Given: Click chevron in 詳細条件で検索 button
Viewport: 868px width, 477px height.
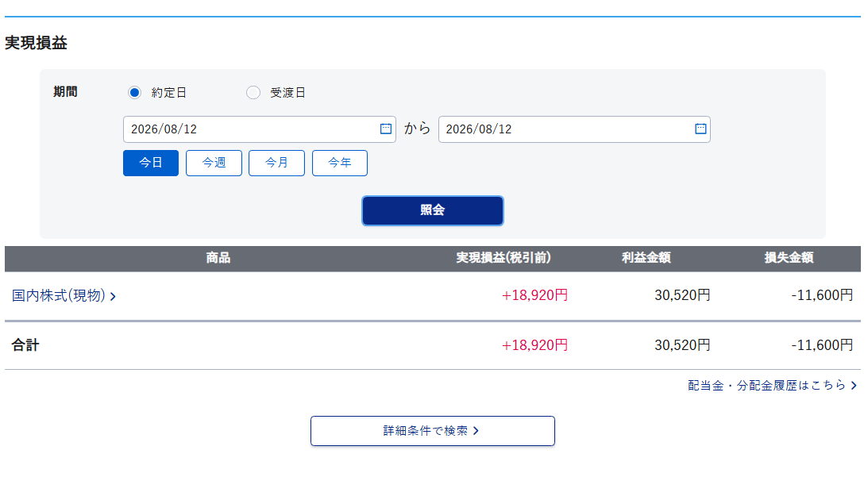Looking at the screenshot, I should [476, 430].
